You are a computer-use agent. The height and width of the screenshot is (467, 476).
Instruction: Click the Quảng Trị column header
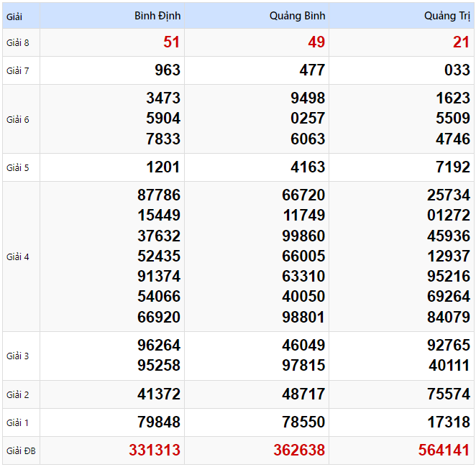point(447,16)
